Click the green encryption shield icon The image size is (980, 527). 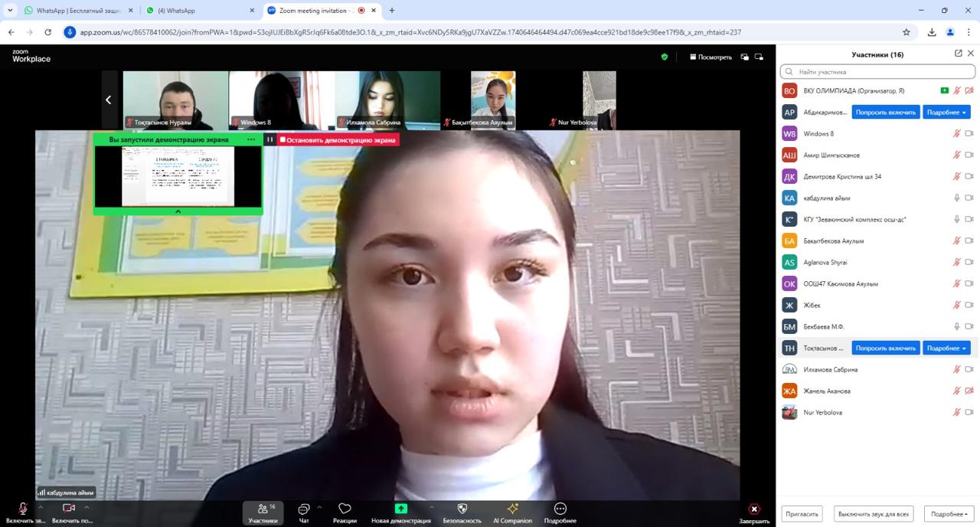[x=665, y=57]
